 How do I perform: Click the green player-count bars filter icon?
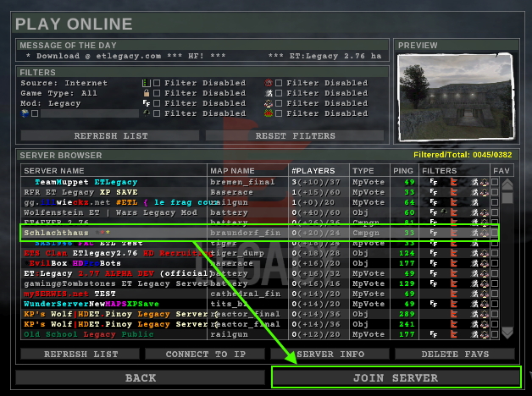(146, 83)
